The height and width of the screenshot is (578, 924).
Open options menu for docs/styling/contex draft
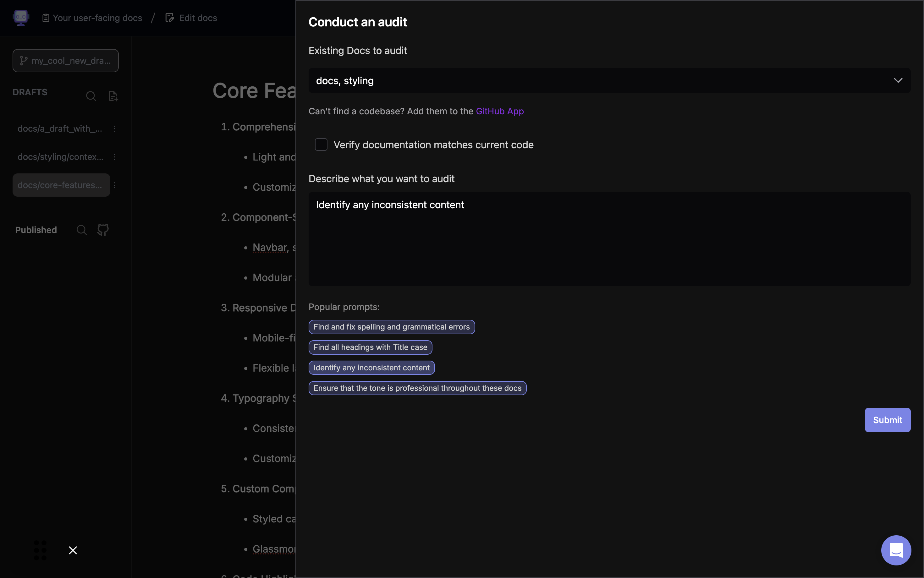click(x=115, y=157)
